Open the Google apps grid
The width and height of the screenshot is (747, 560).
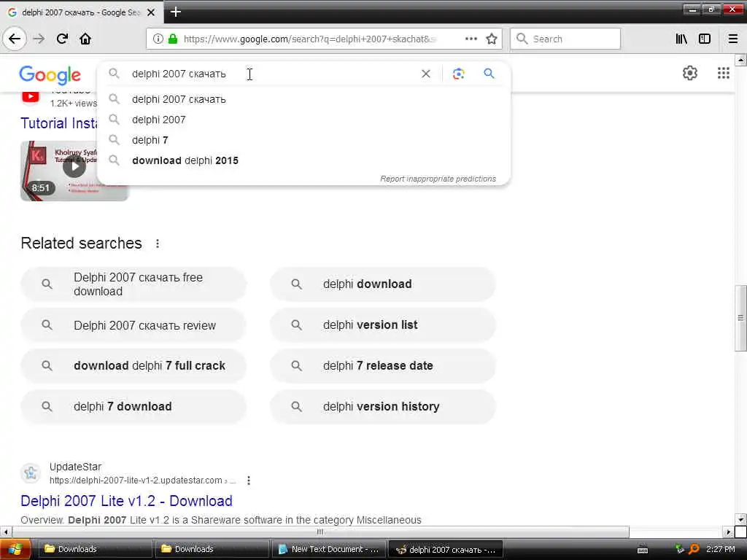point(723,73)
